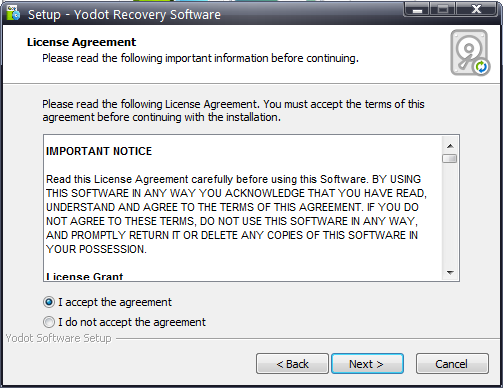Click the empty scrollbar track below the thumb

point(450,214)
